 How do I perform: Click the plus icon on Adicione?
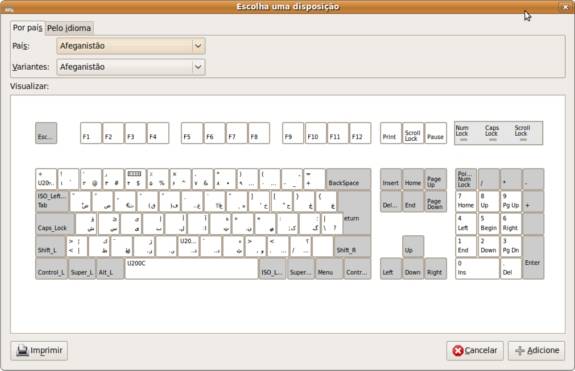point(519,351)
